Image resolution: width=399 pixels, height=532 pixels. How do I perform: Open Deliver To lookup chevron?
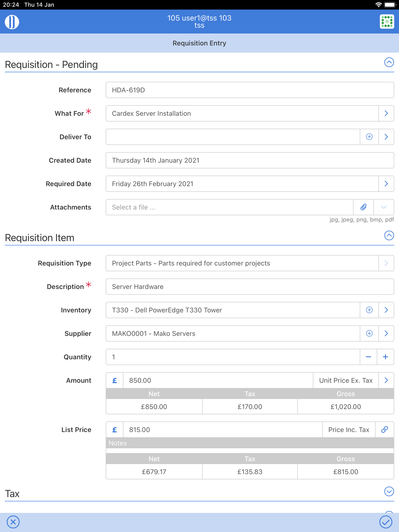click(386, 137)
